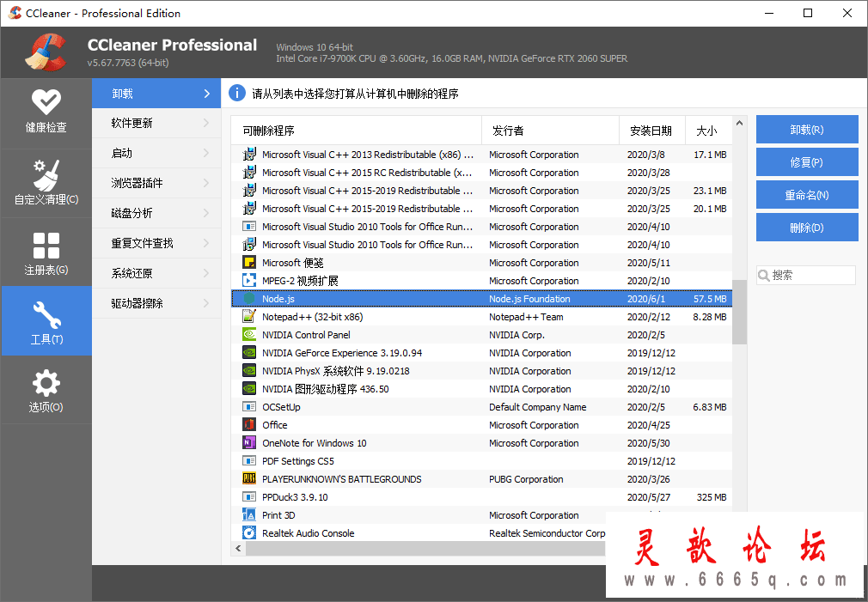Viewport: 868px width, 602px height.
Task: Select the 工具 wrench icon section
Action: coord(46,321)
